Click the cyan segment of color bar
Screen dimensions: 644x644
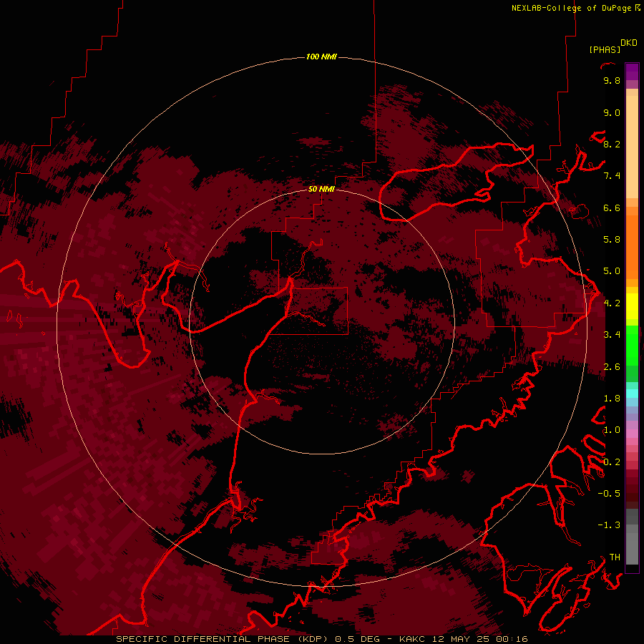(x=632, y=393)
